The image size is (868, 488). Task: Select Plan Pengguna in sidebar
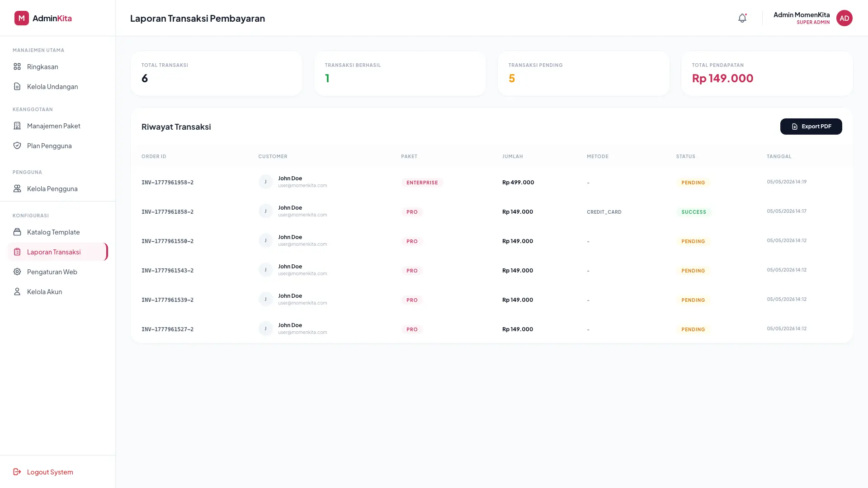pyautogui.click(x=57, y=145)
